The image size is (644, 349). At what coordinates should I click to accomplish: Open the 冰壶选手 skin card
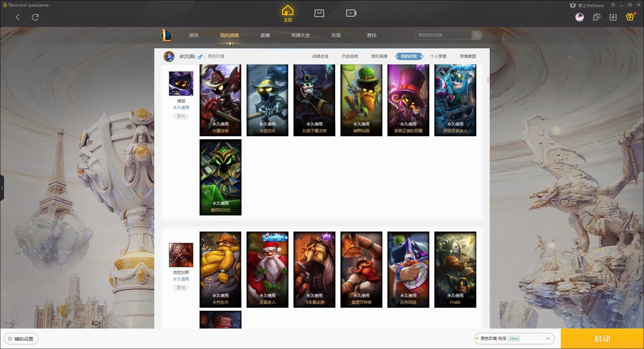267,100
